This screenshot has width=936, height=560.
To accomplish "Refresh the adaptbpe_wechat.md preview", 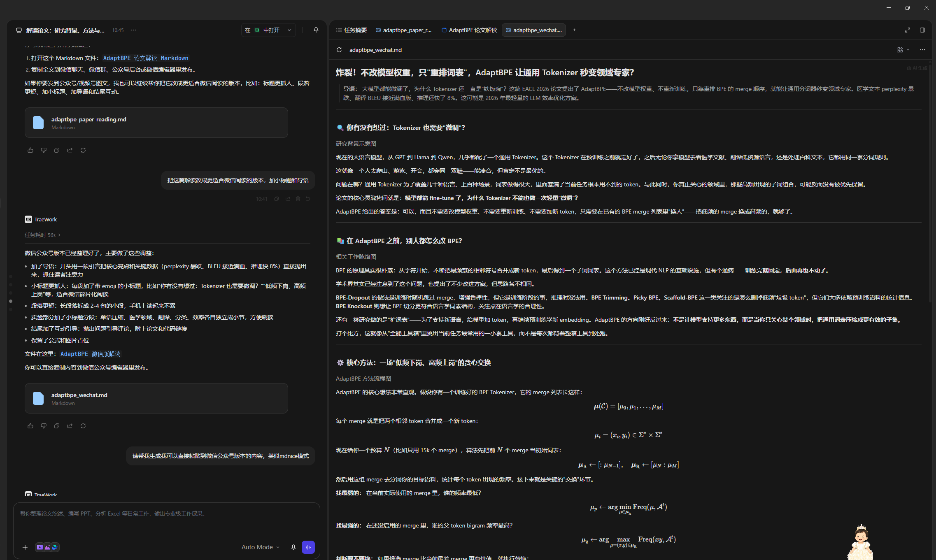I will pyautogui.click(x=339, y=50).
